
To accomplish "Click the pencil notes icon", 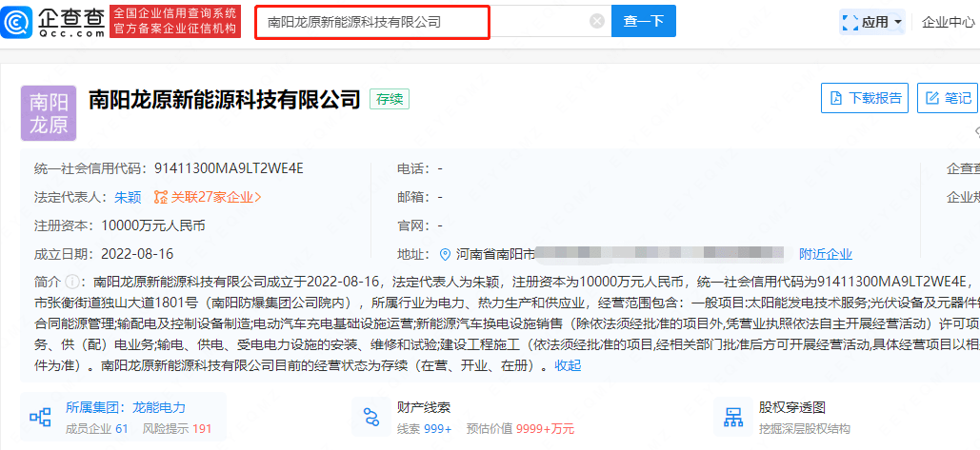I will coord(931,98).
